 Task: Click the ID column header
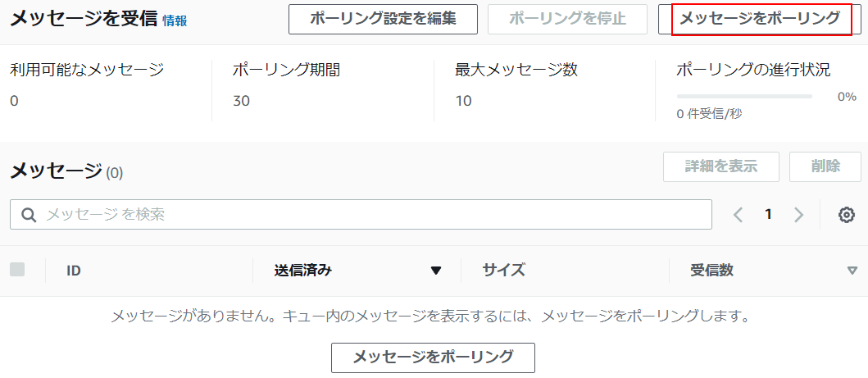74,271
